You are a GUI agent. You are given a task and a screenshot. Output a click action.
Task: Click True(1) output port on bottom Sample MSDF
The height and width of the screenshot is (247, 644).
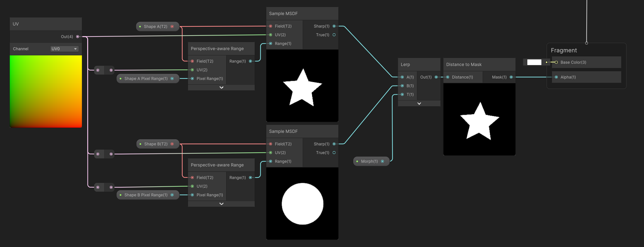point(334,153)
